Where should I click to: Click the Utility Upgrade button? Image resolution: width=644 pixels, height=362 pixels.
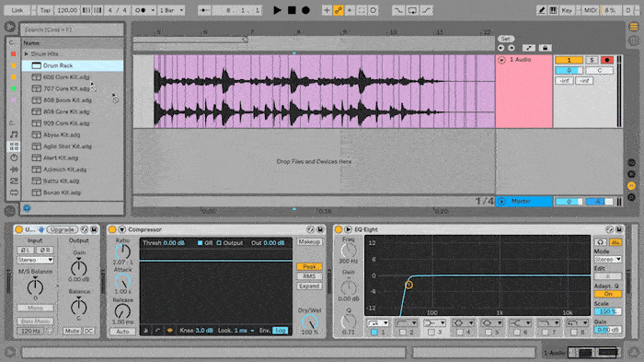point(63,229)
